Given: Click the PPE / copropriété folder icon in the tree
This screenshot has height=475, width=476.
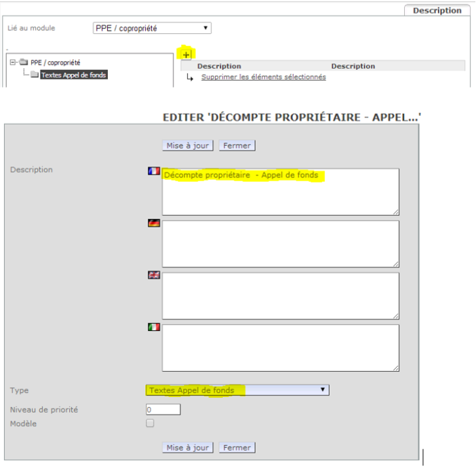Looking at the screenshot, I should click(x=24, y=62).
